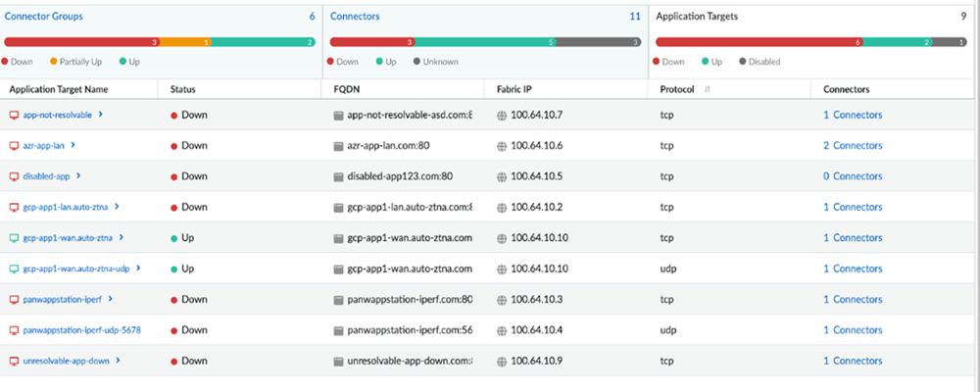The image size is (980, 392).
Task: Click the monitor icon beside app-not-resolvable
Action: 14,115
